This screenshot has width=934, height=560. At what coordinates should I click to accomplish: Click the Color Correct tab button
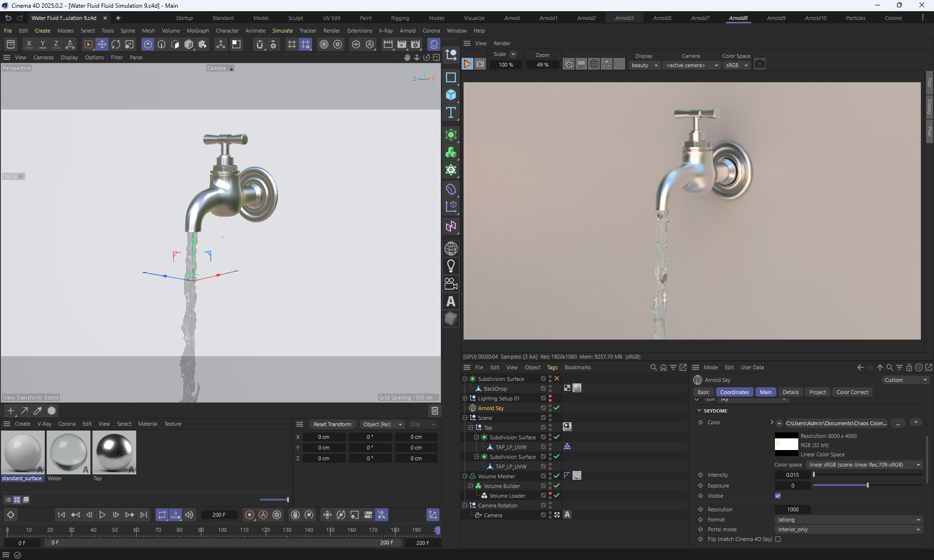[852, 392]
